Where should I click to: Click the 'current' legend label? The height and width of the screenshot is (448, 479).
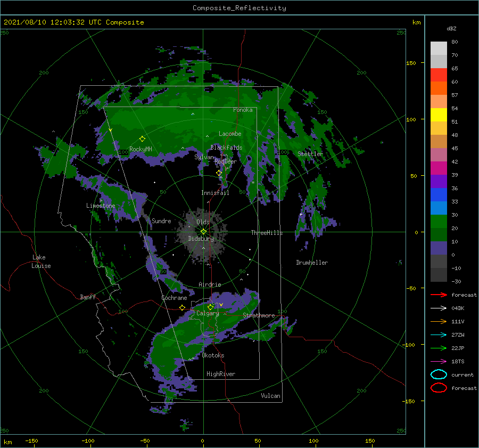463,374
